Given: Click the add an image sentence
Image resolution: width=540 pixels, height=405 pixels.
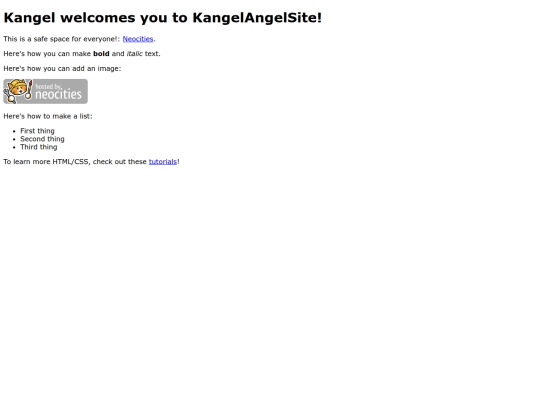Looking at the screenshot, I should coord(62,69).
